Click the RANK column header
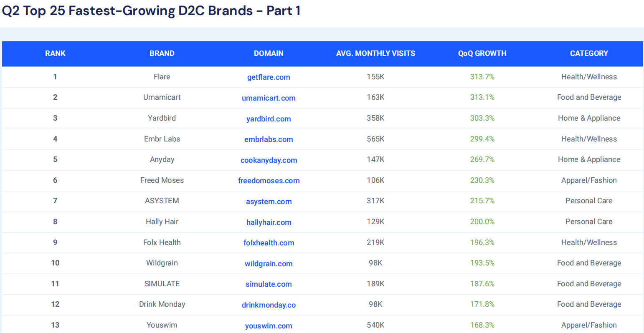The width and height of the screenshot is (644, 333). coord(55,53)
